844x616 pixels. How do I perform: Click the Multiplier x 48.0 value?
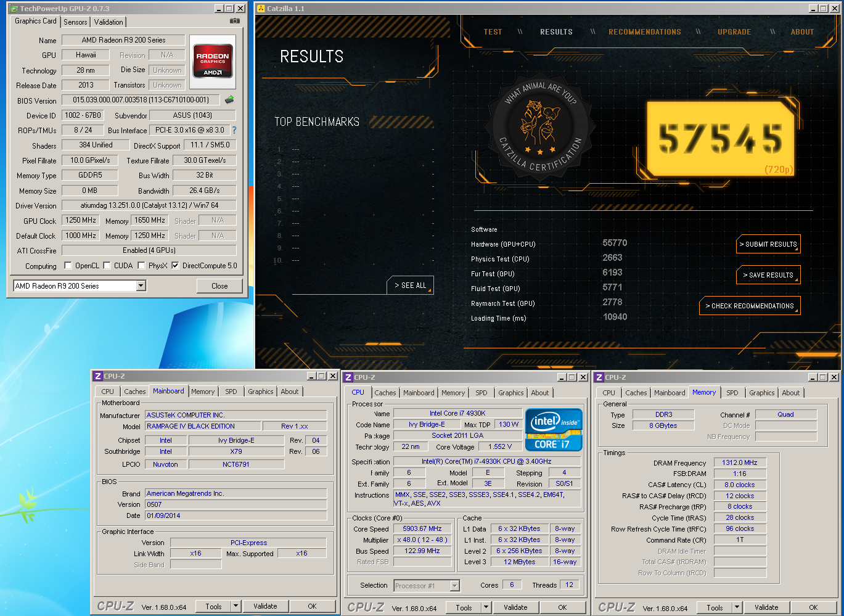422,540
